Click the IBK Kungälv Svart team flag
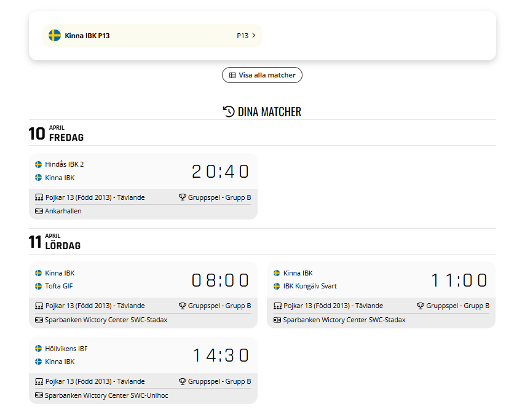This screenshot has height=420, width=506. 277,286
